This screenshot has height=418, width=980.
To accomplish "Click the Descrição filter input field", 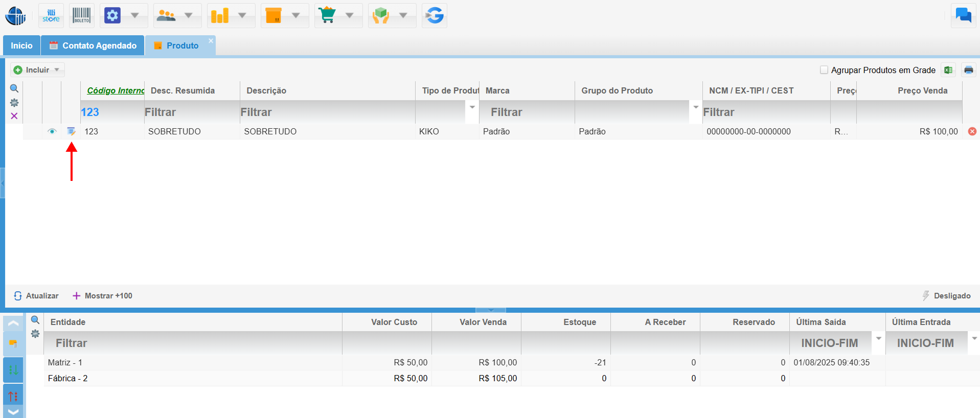I will (x=327, y=112).
